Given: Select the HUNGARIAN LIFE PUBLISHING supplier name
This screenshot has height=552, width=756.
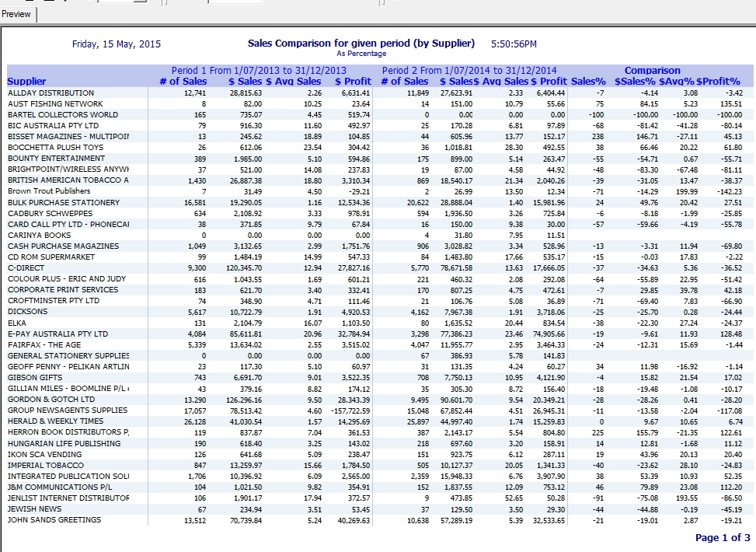Looking at the screenshot, I should tap(64, 443).
